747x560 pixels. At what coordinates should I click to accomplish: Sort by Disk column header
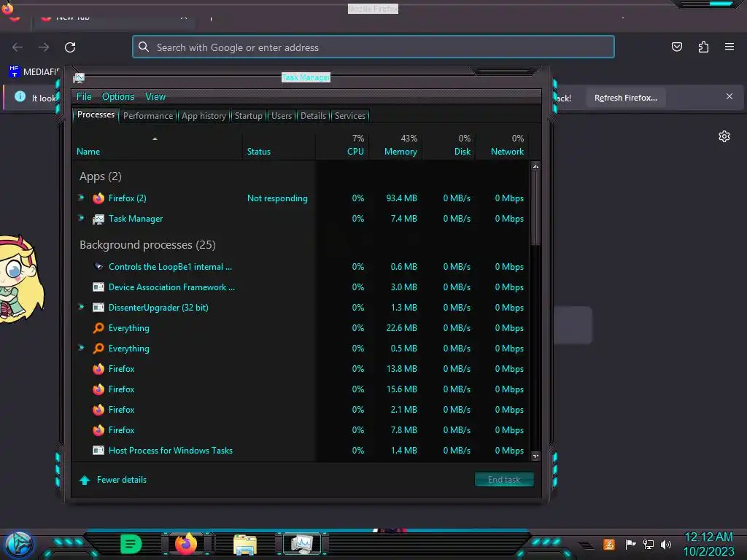click(x=449, y=146)
